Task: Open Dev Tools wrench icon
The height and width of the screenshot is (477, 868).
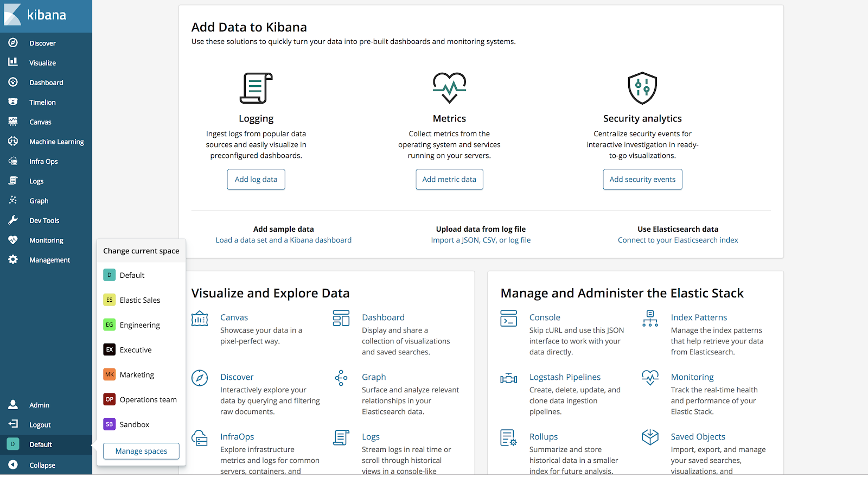Action: coord(13,220)
